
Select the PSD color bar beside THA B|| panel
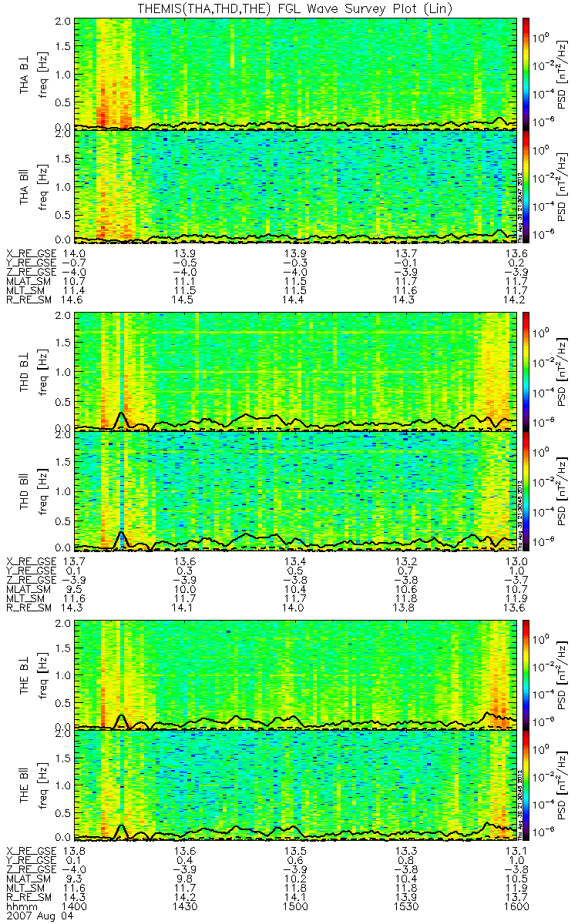(x=526, y=186)
